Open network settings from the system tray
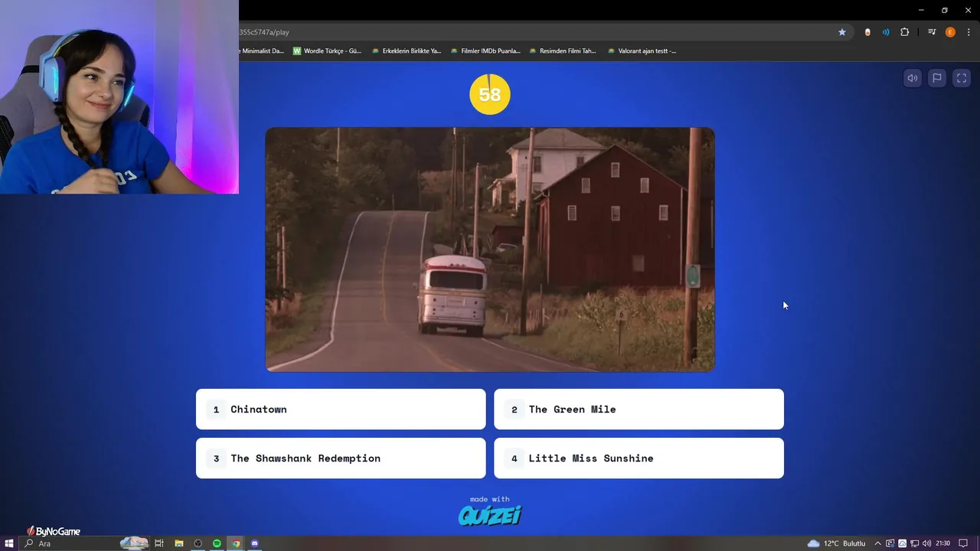 915,543
